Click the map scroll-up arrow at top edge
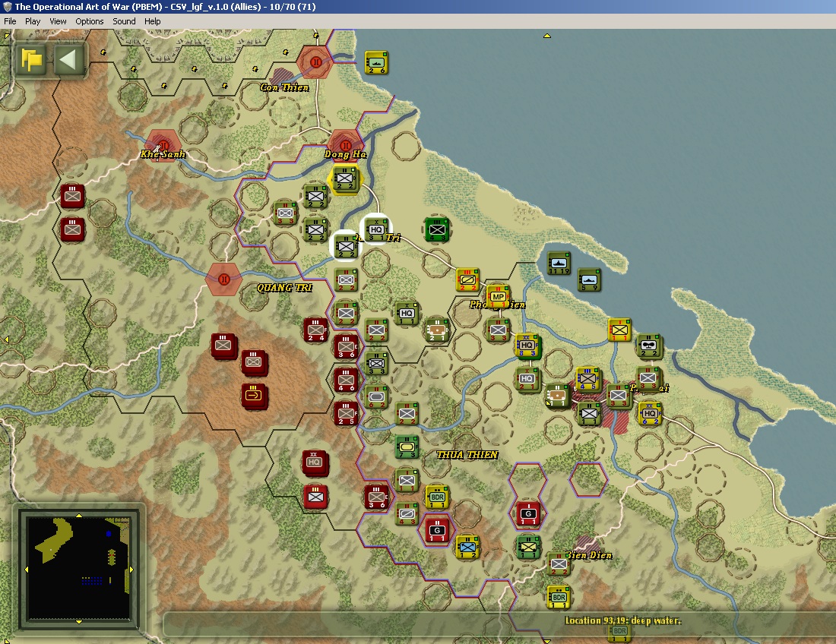Viewport: 836px width, 644px height. 546,36
